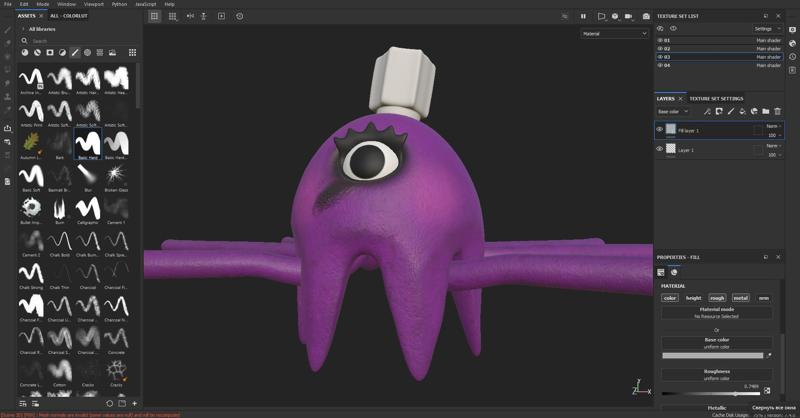The height and width of the screenshot is (418, 800).
Task: Hide Fill layer 1 visibility eye
Action: [659, 130]
